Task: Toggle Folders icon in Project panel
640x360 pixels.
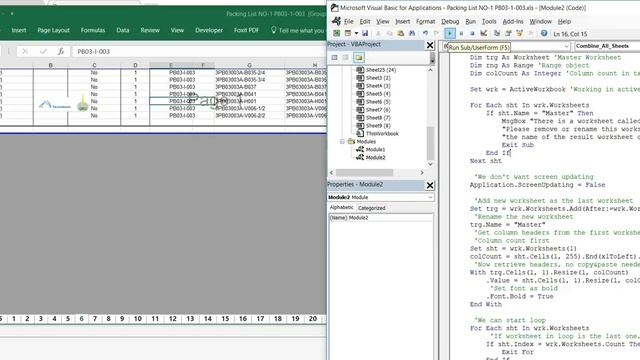Action: 359,58
